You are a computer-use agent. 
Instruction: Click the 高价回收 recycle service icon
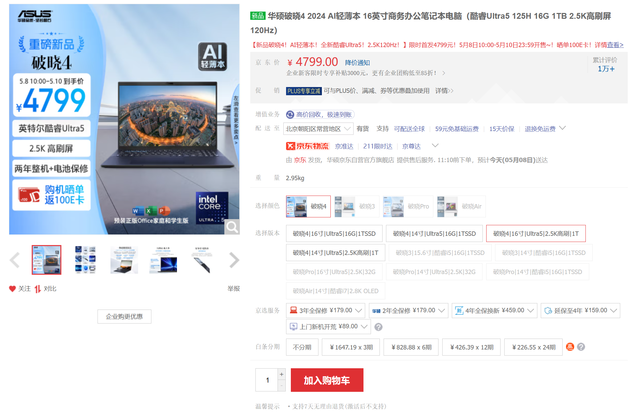coord(290,114)
